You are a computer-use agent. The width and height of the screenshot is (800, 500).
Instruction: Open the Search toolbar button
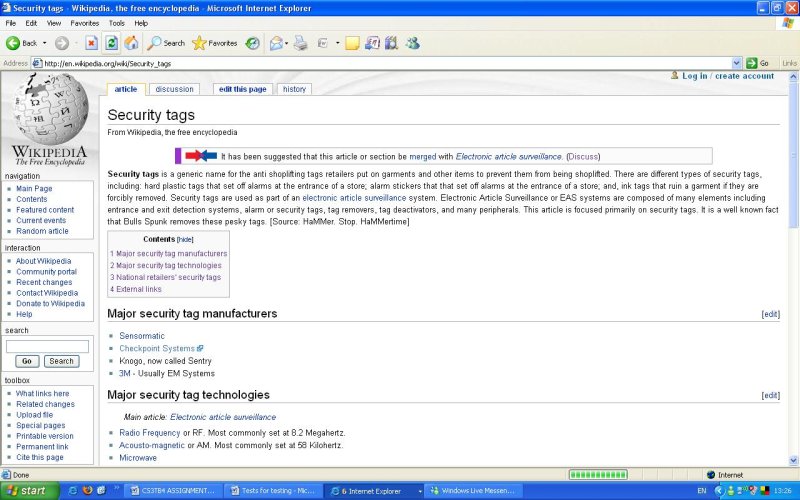click(x=166, y=43)
